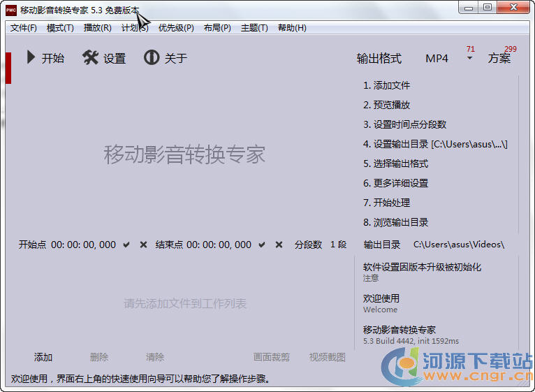
Task: Click the start point time 00:00:00,000
Action: click(84, 245)
